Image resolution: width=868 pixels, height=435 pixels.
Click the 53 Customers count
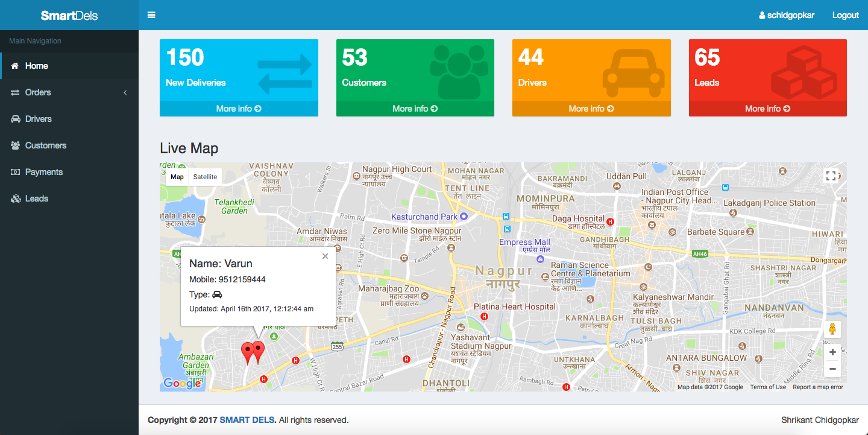(x=355, y=57)
